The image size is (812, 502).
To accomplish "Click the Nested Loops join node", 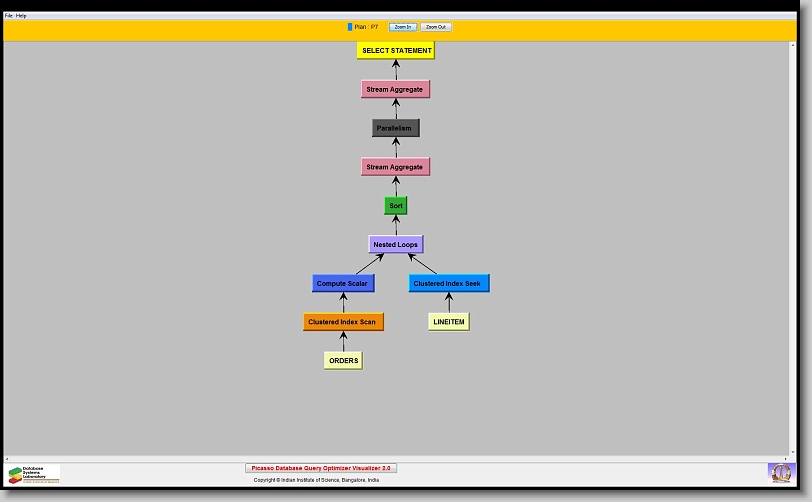I will pyautogui.click(x=395, y=244).
